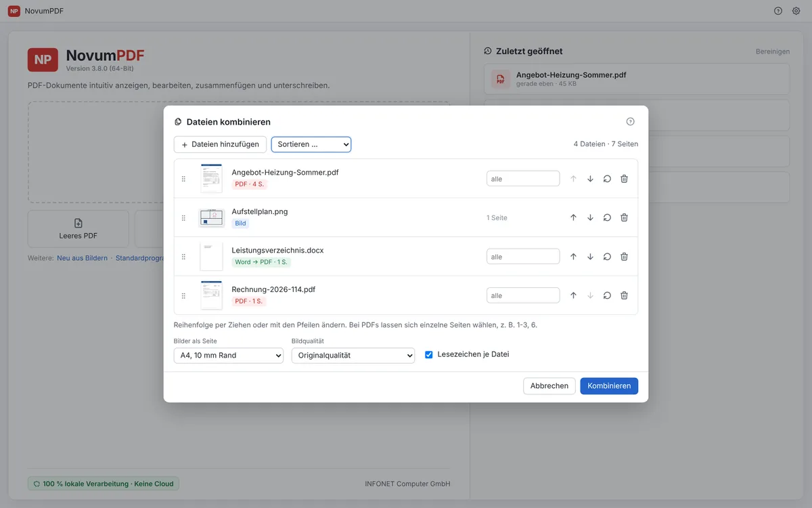Open Bilder als Seite dropdown

click(x=228, y=355)
